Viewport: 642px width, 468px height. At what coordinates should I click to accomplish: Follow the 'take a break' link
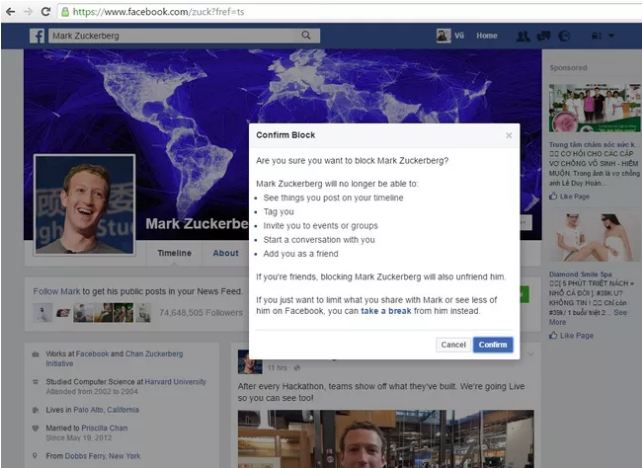point(386,311)
